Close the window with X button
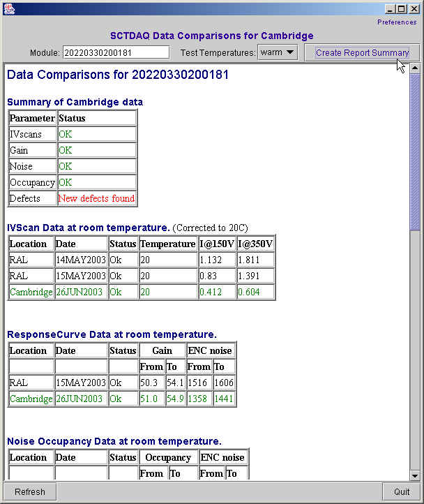Screen dimensions: 424x504 pos(414,9)
